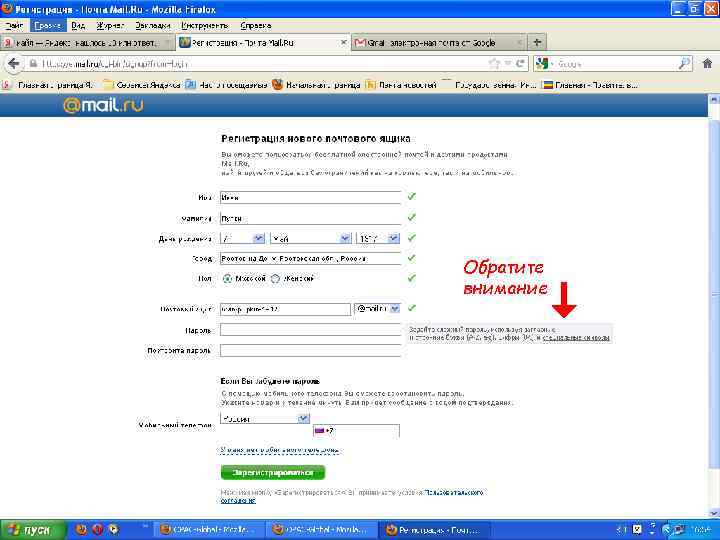This screenshot has width=720, height=540.
Task: Click the mailbox name field
Action: tap(285, 309)
